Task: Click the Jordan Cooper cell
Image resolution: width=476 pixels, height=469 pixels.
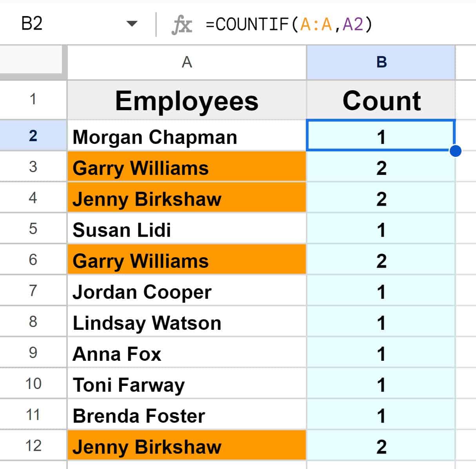Action: [x=186, y=291]
